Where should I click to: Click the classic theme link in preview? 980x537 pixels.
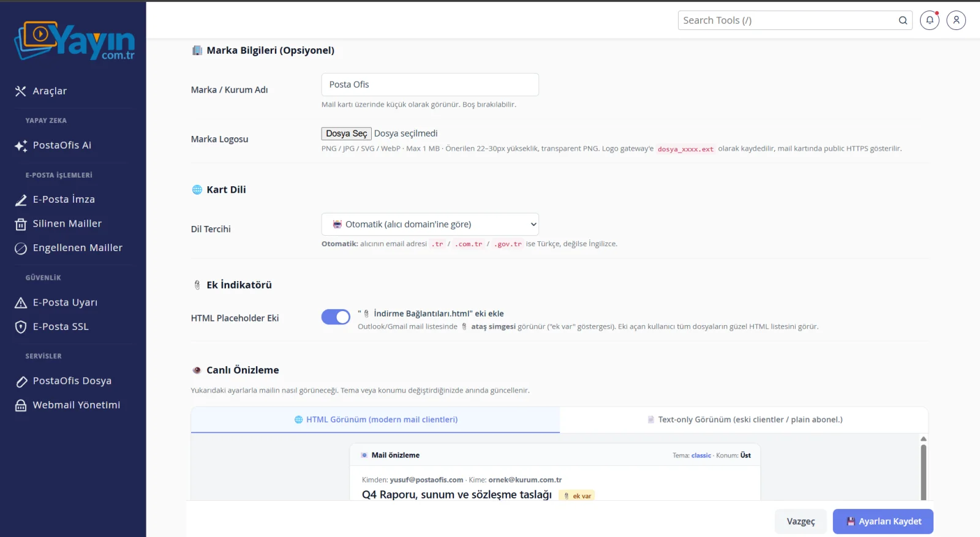pos(701,456)
